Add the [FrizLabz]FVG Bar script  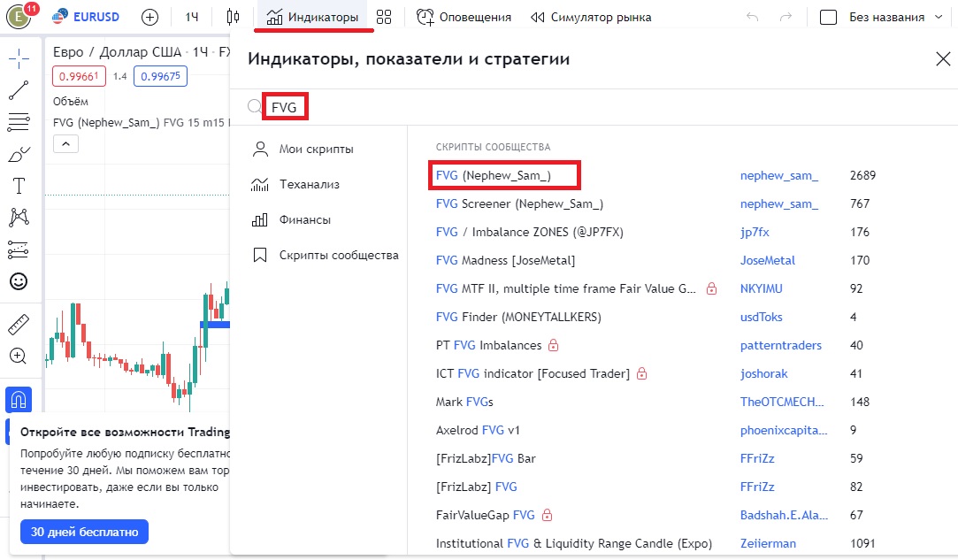[486, 458]
